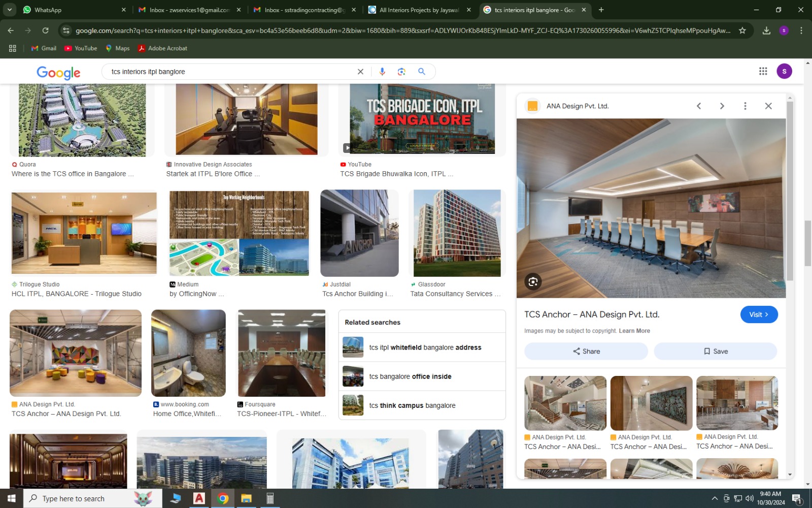Close the WhatsApp tab
Viewport: 812px width, 508px height.
(x=124, y=10)
